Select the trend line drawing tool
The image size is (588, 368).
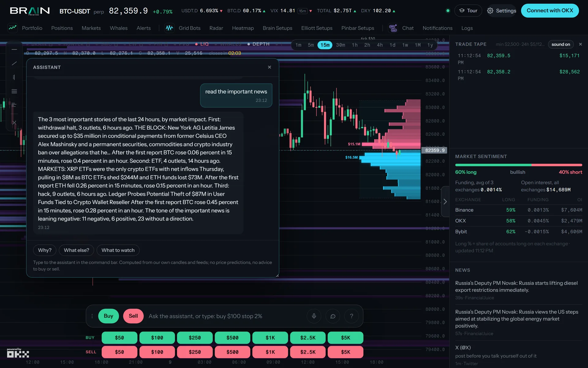coord(14,63)
